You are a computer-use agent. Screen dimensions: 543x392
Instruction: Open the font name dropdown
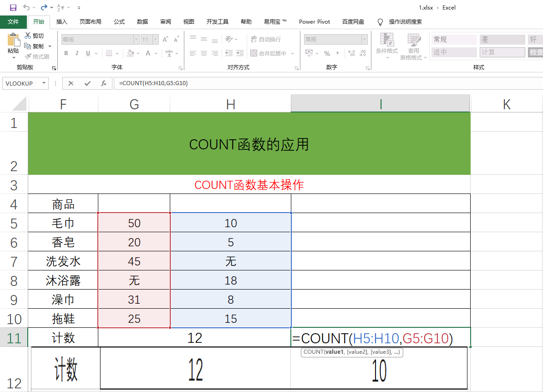pyautogui.click(x=136, y=39)
